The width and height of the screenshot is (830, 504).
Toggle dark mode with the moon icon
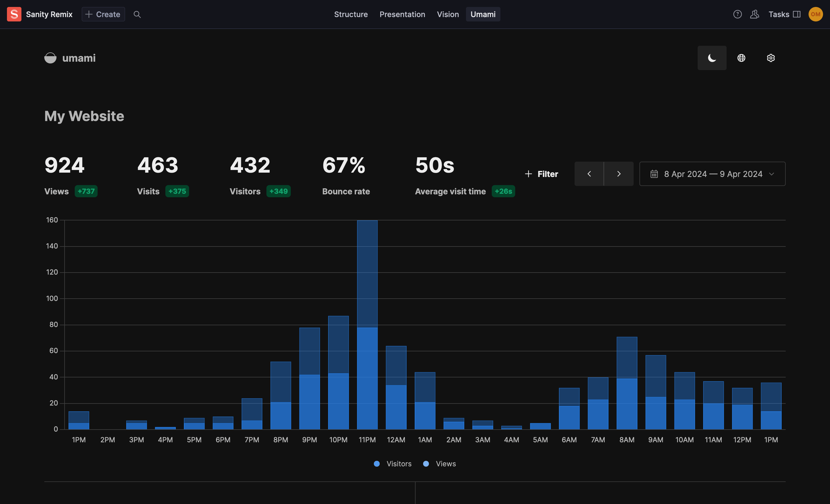[712, 58]
